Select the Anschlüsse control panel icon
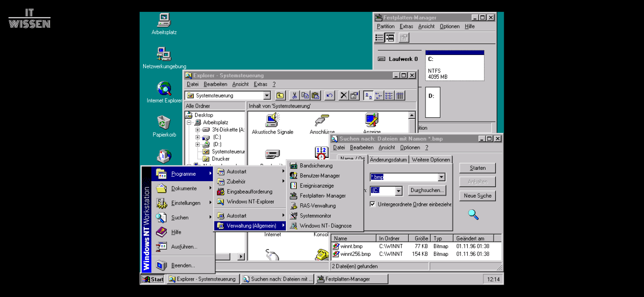 coord(322,124)
